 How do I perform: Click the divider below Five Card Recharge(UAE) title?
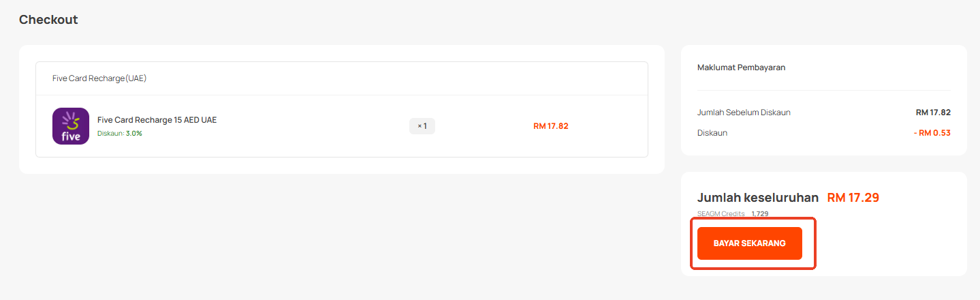[x=342, y=95]
